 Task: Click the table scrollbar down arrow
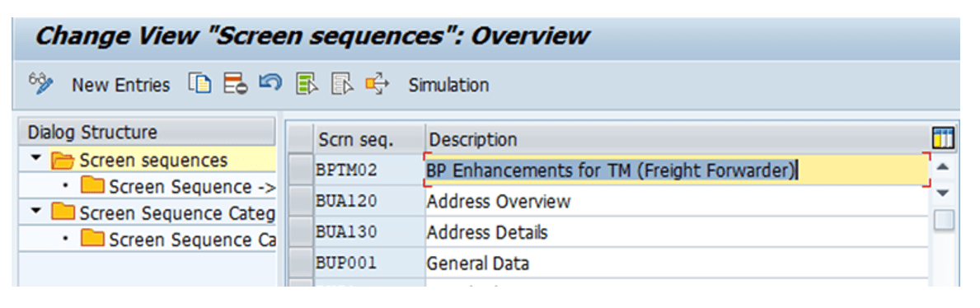[x=943, y=193]
